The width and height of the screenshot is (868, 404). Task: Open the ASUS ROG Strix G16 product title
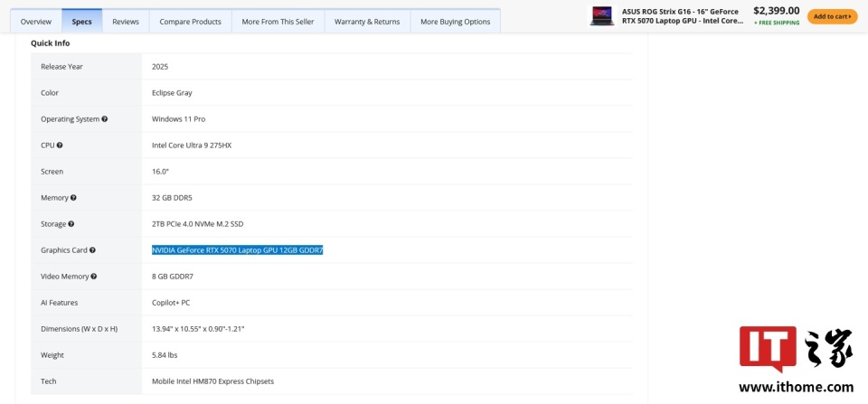point(683,16)
